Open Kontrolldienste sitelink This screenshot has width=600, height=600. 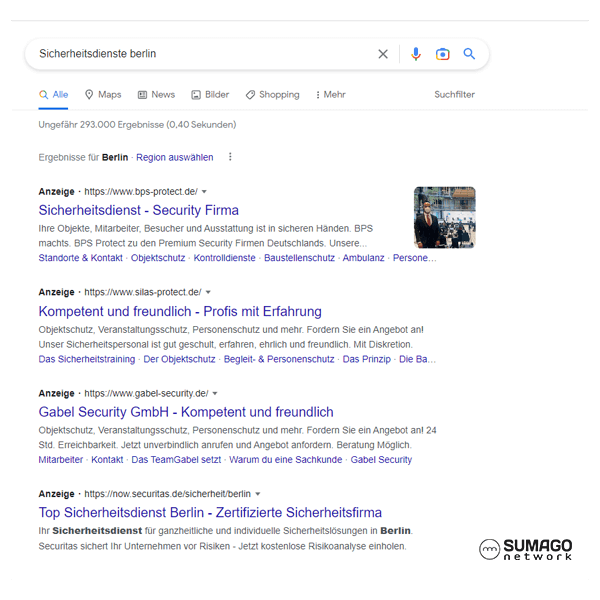(x=225, y=258)
